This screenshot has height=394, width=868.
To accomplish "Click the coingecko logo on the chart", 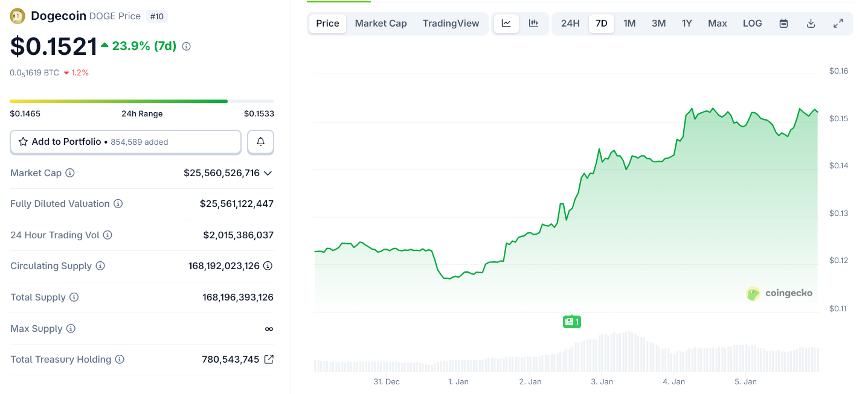I will tap(779, 293).
